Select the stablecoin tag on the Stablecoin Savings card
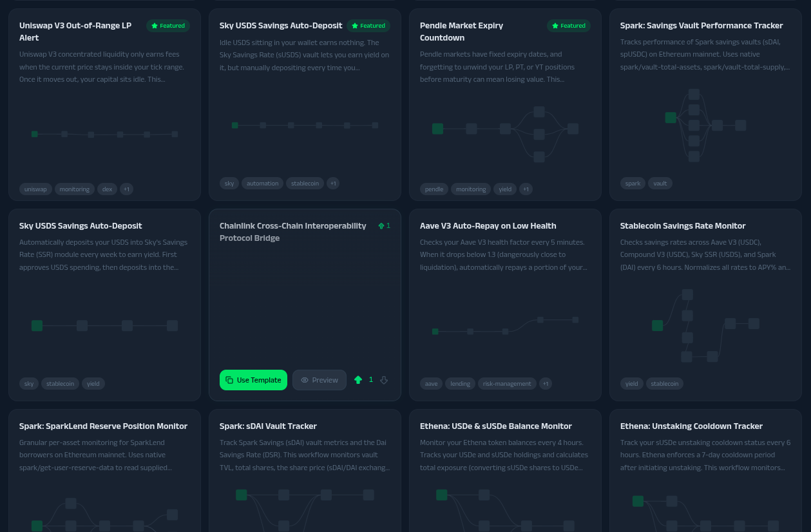811x532 pixels. [665, 384]
